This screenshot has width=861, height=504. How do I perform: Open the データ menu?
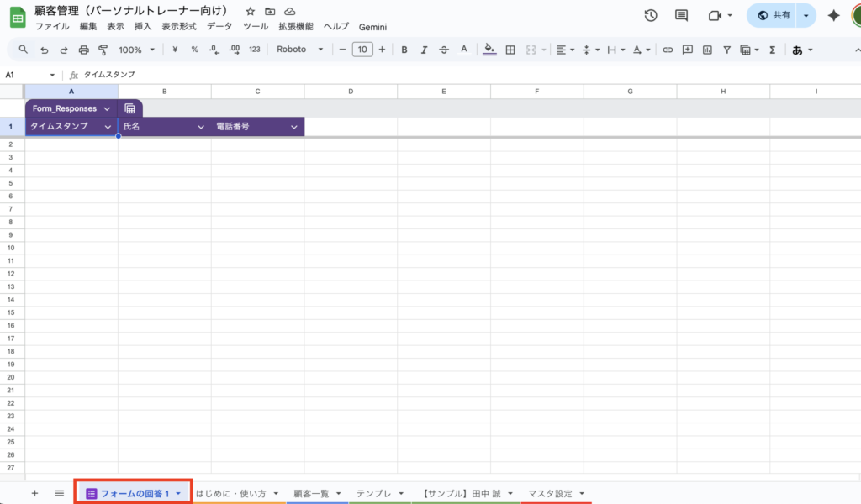(x=219, y=27)
